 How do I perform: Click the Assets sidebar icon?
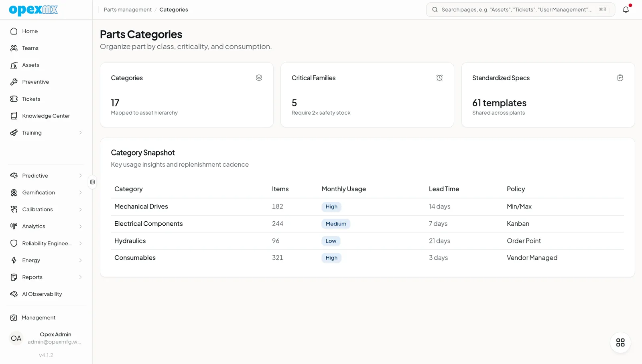(x=14, y=65)
